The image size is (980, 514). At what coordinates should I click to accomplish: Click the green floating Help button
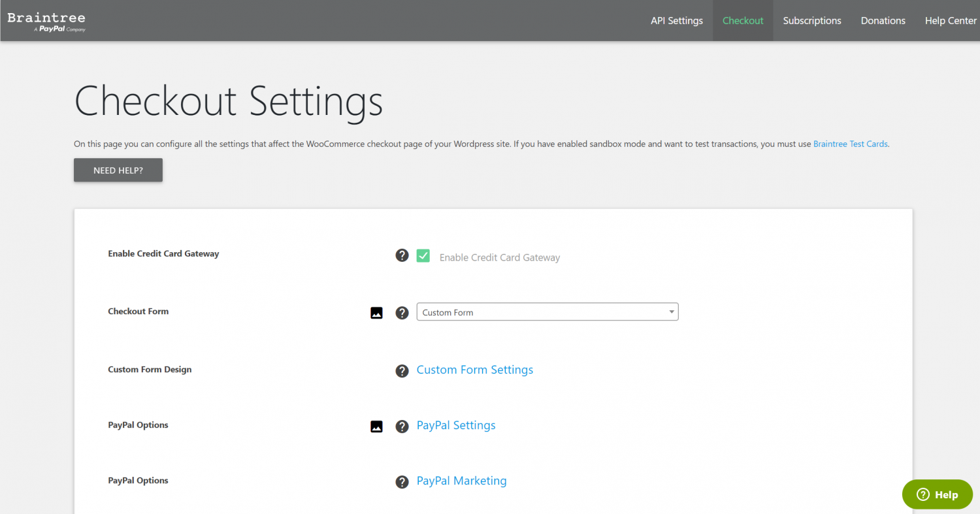(x=937, y=494)
